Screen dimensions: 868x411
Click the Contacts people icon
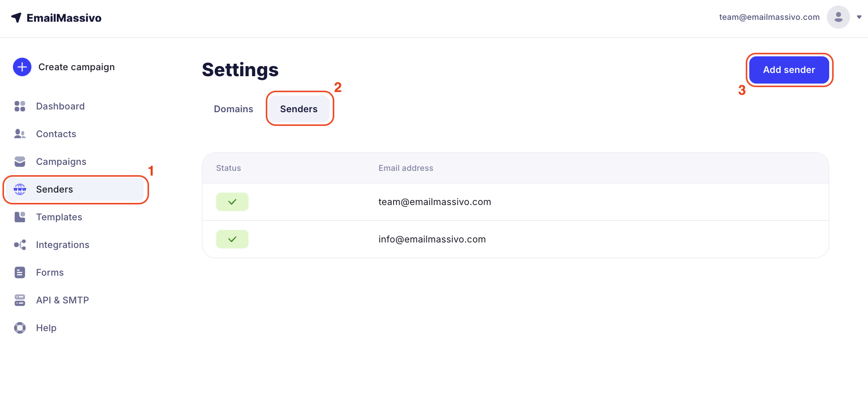coord(20,134)
